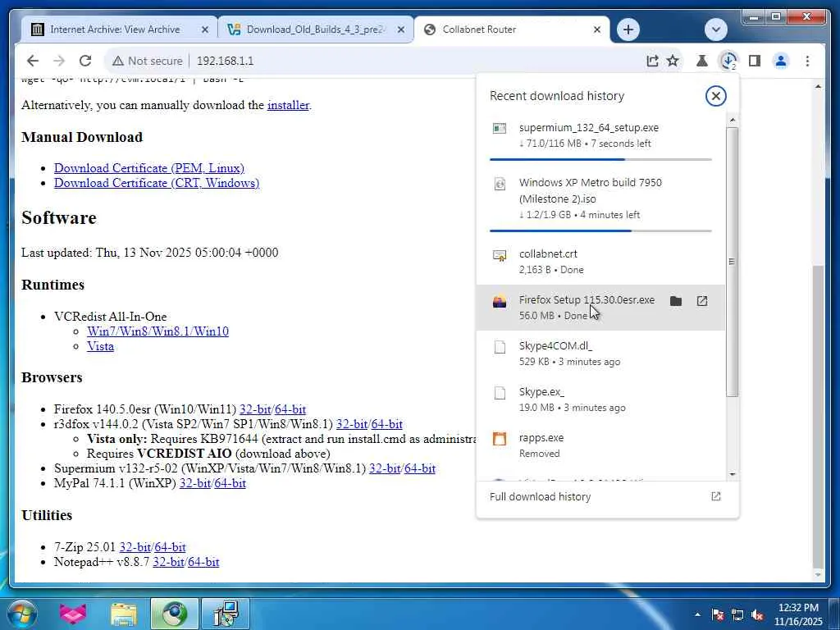
Task: Click the supermium setup file icon
Action: pyautogui.click(x=500, y=128)
